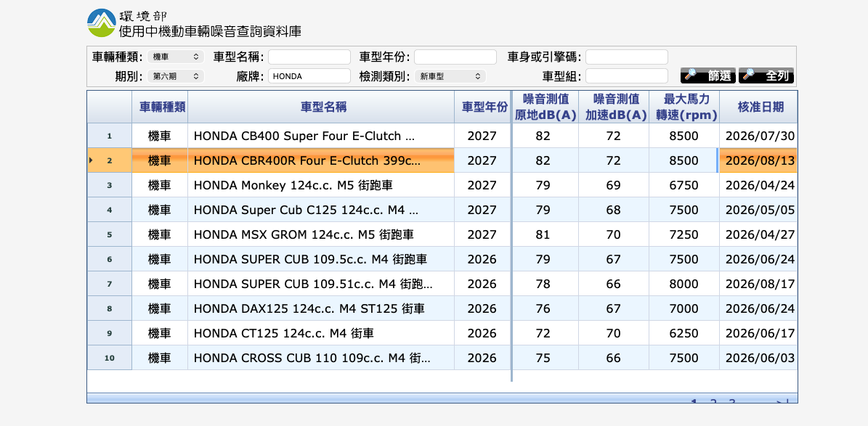Select row number 1 indicator cell
The image size is (868, 426).
click(x=110, y=136)
